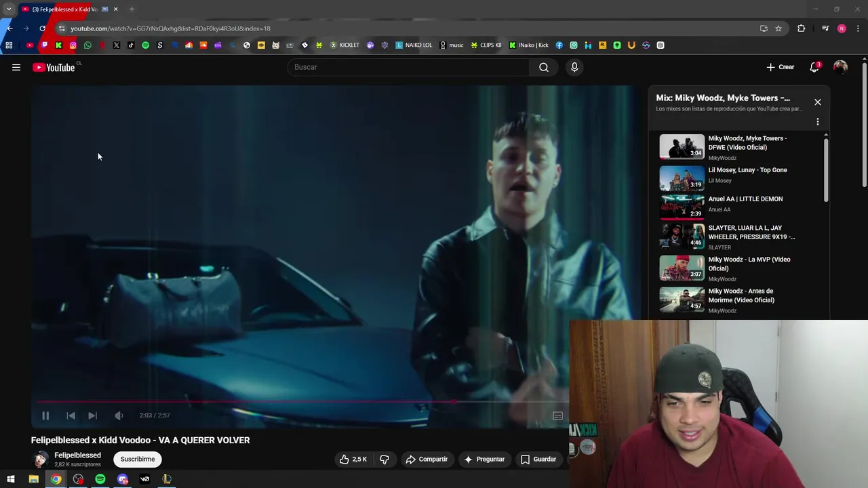This screenshot has height=488, width=868.
Task: Open the notifications bell
Action: (x=814, y=67)
